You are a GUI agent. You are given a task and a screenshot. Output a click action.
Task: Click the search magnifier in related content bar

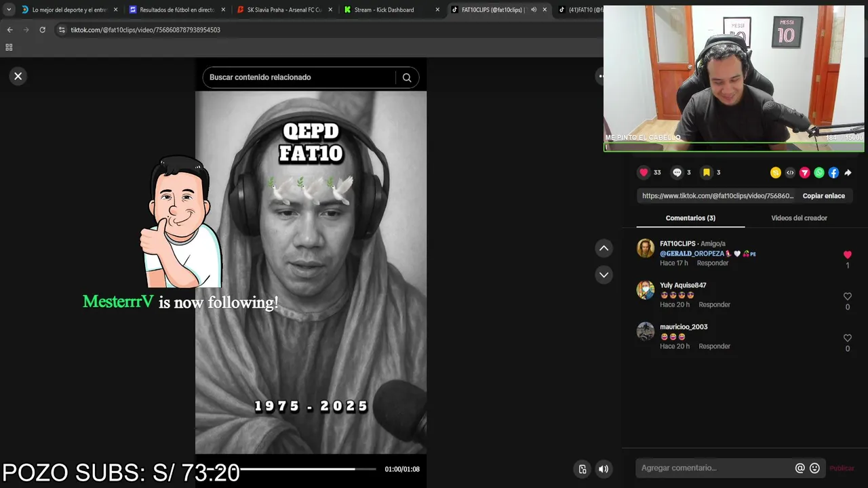point(407,77)
